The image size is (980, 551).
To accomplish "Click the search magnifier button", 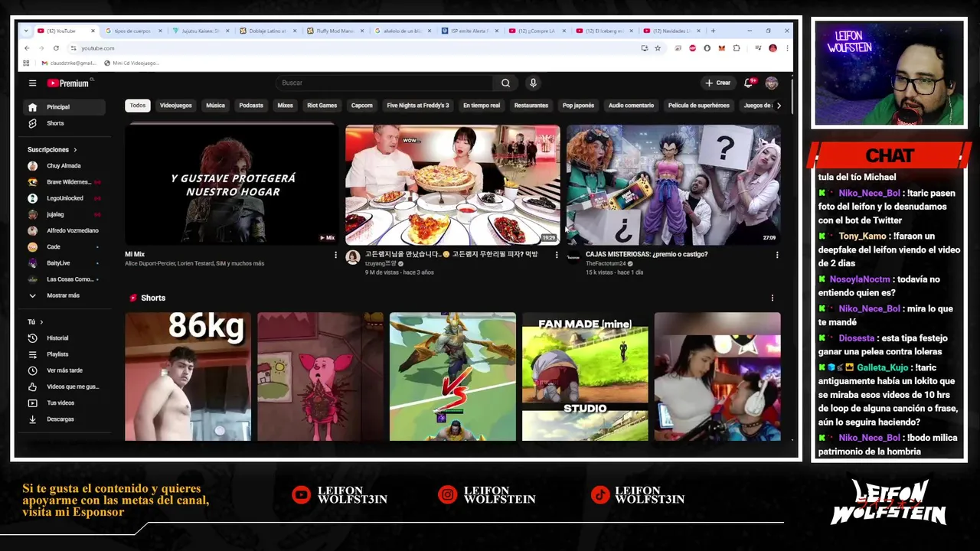I will [x=505, y=83].
